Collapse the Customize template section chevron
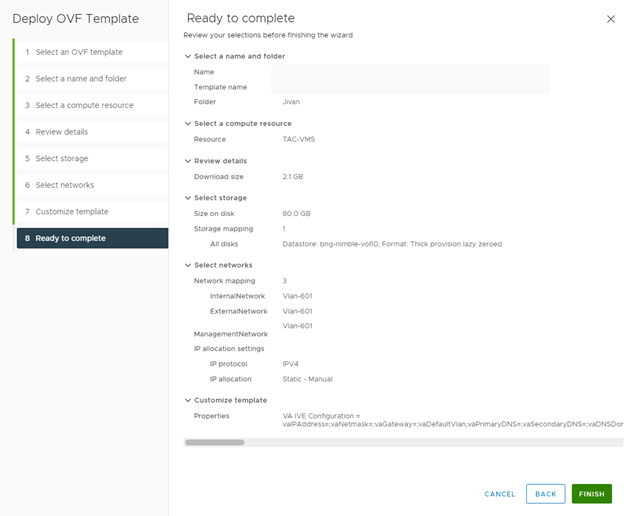The height and width of the screenshot is (516, 624). pyautogui.click(x=188, y=401)
